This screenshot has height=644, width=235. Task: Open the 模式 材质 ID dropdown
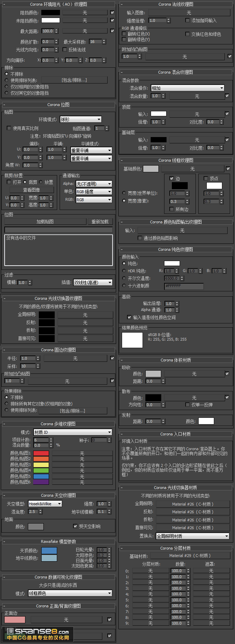pos(73,432)
